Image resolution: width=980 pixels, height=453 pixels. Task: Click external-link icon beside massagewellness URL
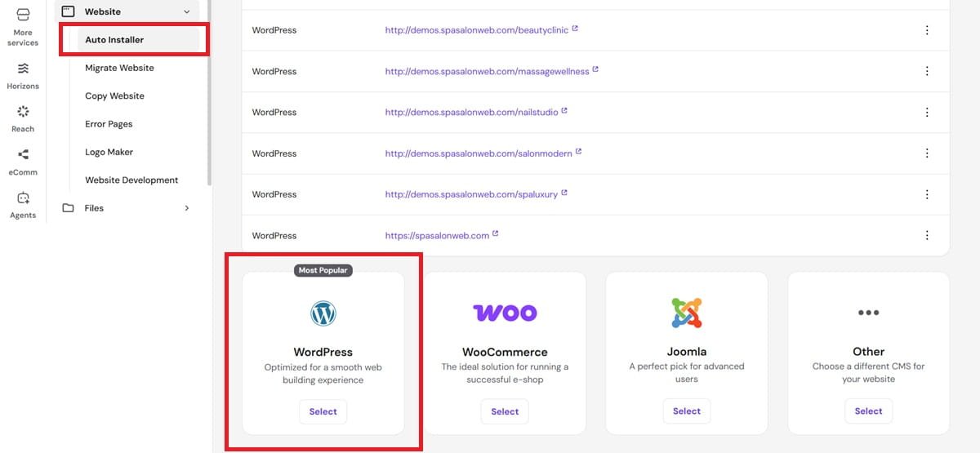click(595, 69)
